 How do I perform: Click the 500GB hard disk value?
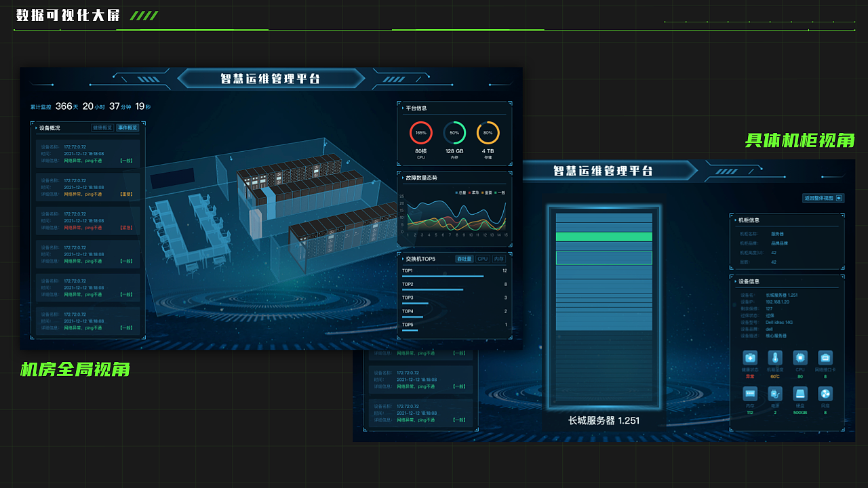800,412
